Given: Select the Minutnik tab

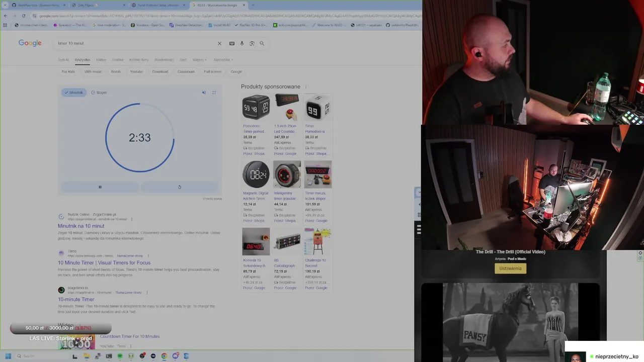Looking at the screenshot, I should [74, 93].
